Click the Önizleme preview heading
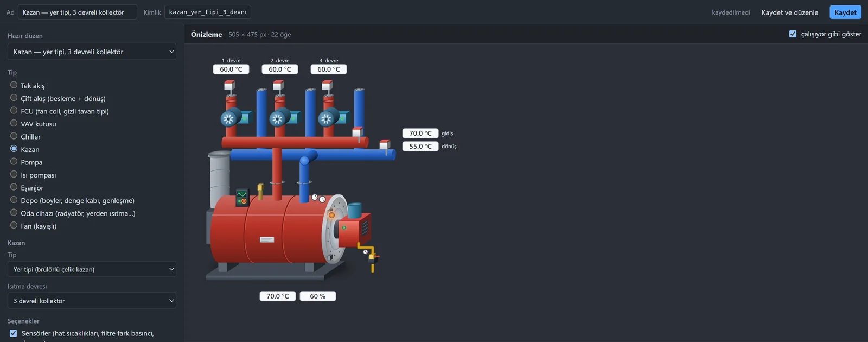 pyautogui.click(x=206, y=34)
